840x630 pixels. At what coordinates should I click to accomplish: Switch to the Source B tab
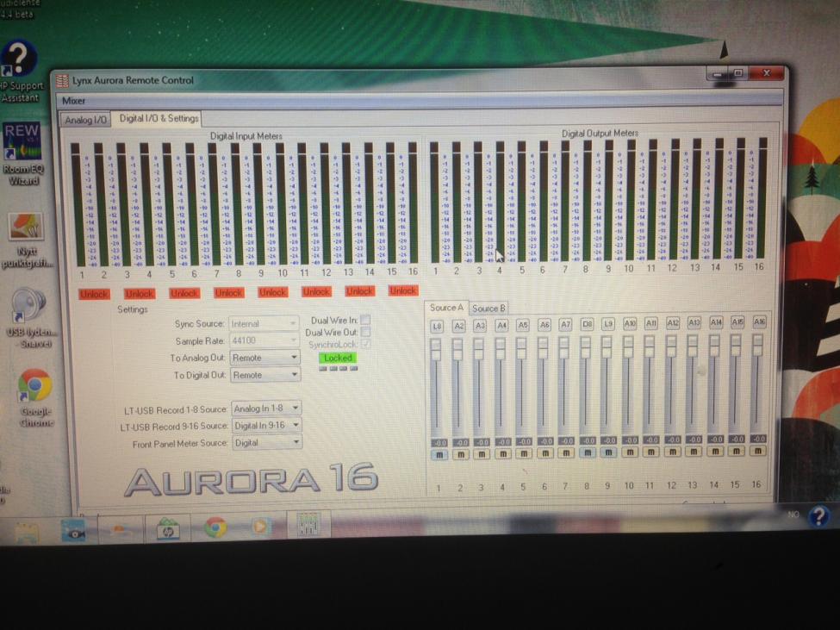coord(488,309)
